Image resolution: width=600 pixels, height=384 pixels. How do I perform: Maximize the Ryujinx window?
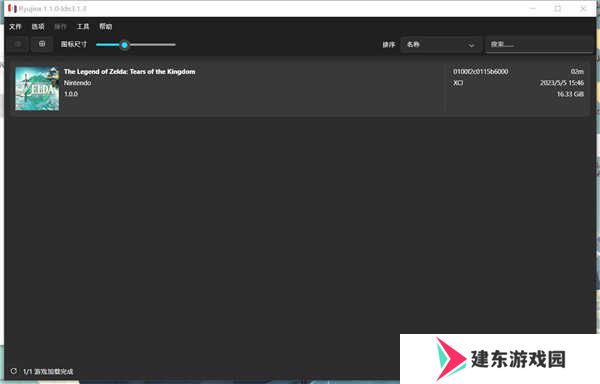point(558,8)
